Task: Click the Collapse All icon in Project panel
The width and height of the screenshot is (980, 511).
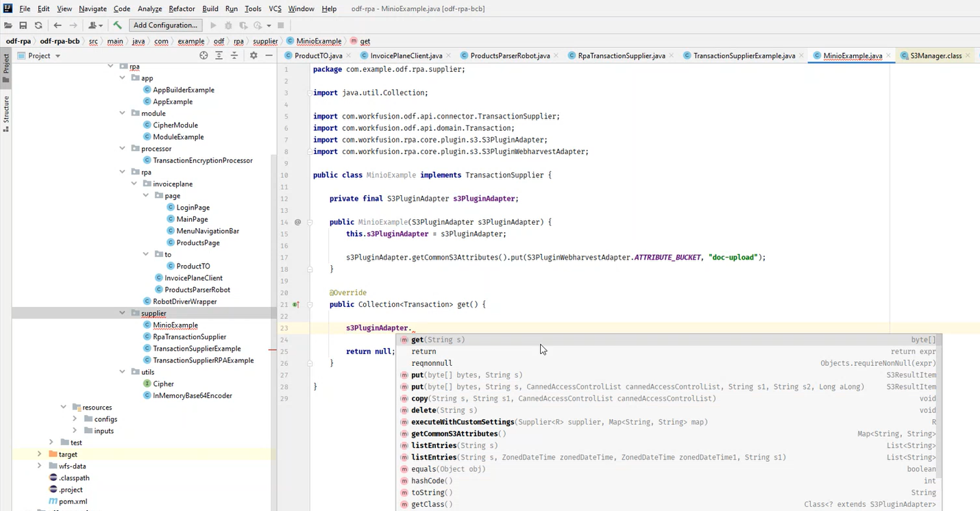Action: (234, 55)
